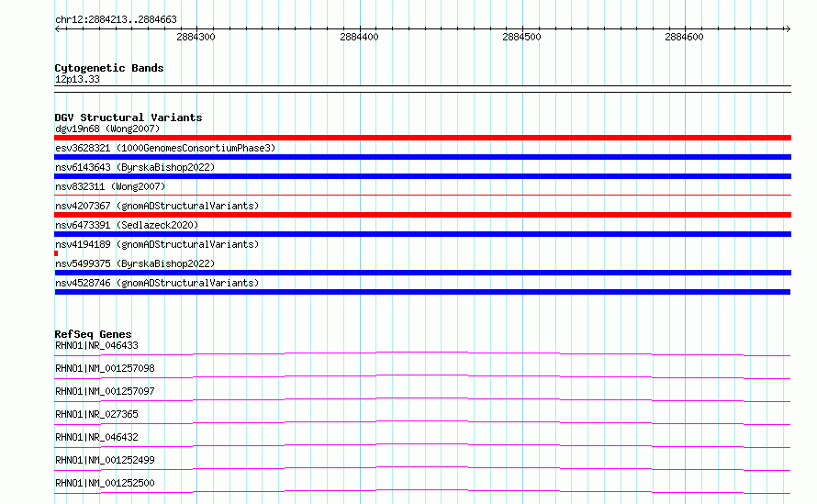Select the blue nsv4528746 variant bar
Screen dimensions: 817x504
[422, 292]
